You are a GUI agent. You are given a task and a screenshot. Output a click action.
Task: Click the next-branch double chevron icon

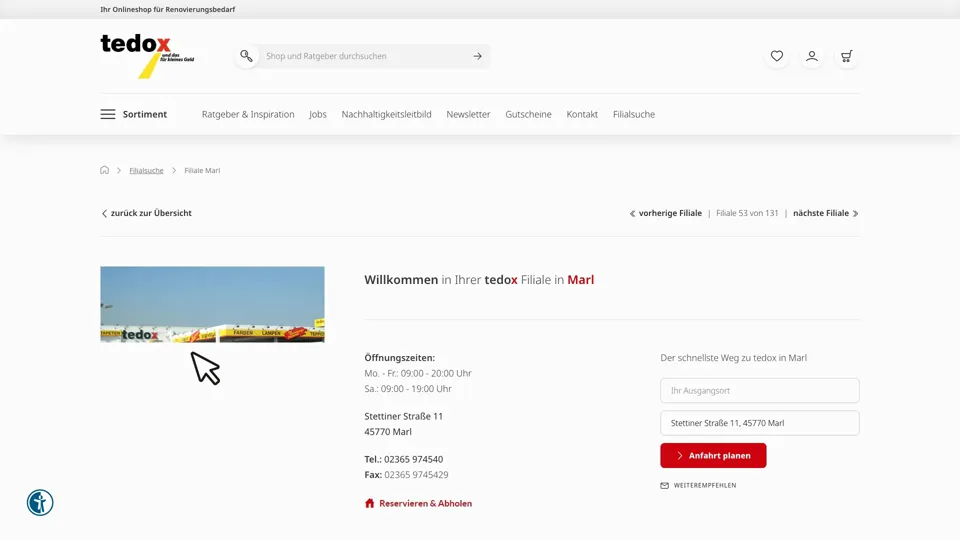coord(855,214)
